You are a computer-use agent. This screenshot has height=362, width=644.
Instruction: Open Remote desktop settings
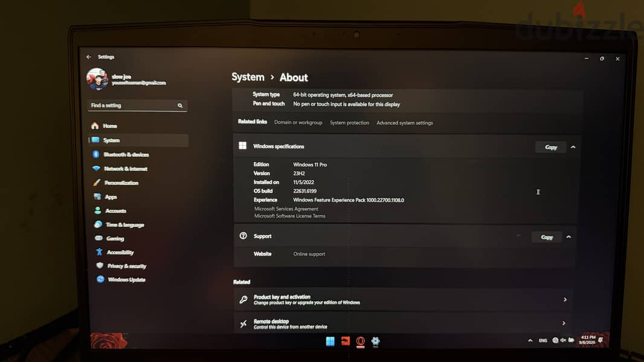point(403,323)
